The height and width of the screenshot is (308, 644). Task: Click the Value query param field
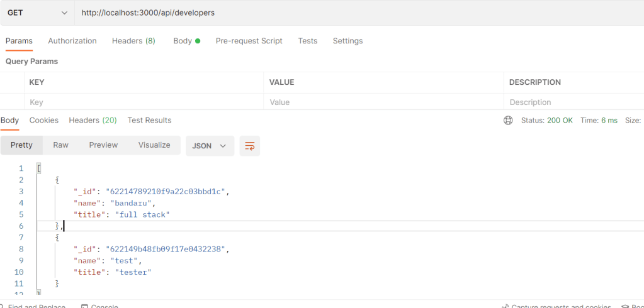pyautogui.click(x=383, y=102)
